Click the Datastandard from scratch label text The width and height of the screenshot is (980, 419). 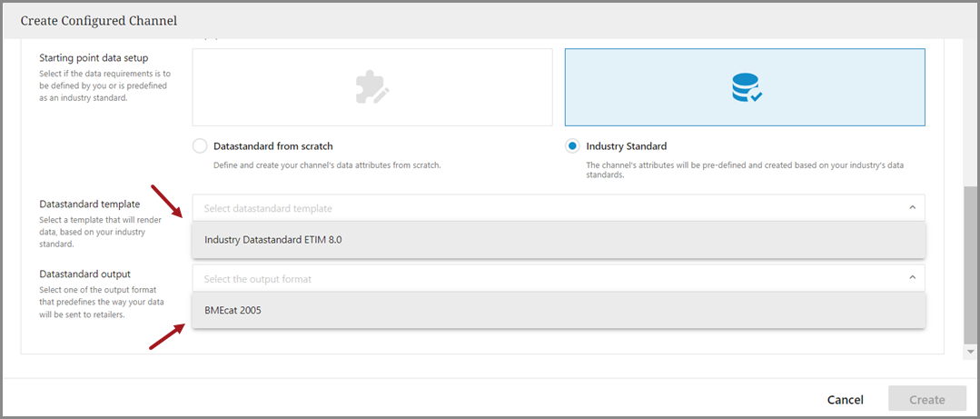[272, 146]
